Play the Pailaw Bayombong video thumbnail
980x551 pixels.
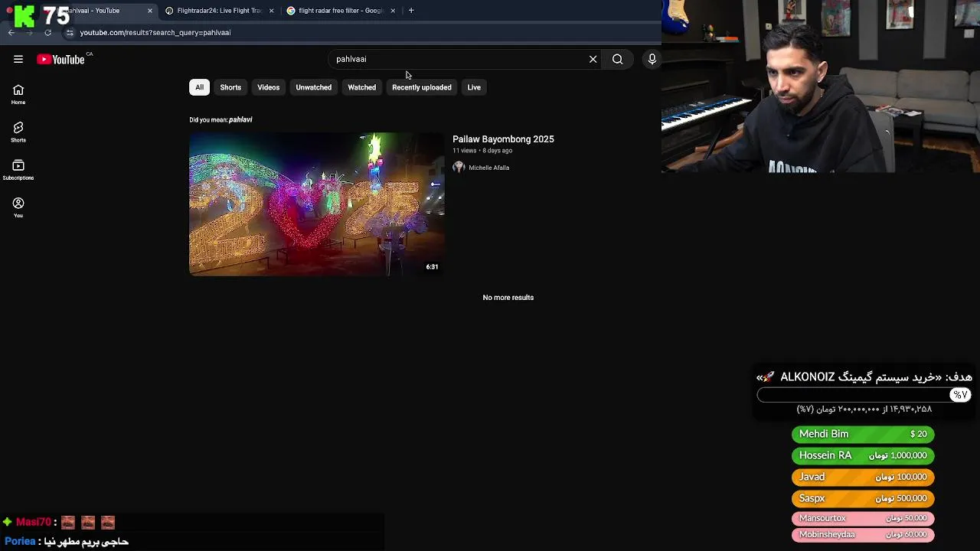316,204
